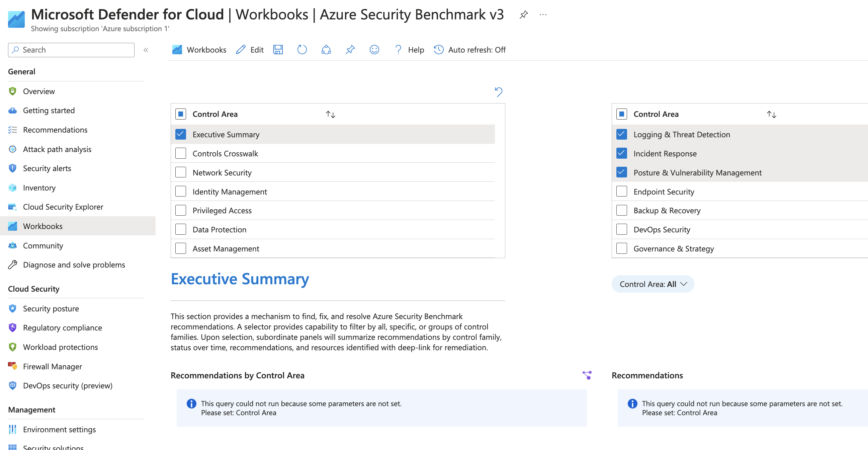
Task: Click into the sidebar Search field
Action: click(x=71, y=50)
